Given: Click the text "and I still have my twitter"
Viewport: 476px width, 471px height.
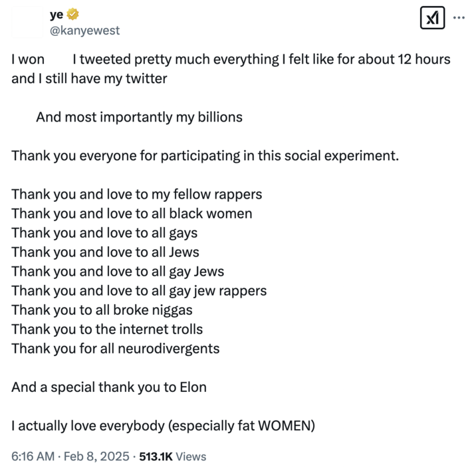Looking at the screenshot, I should tap(89, 78).
